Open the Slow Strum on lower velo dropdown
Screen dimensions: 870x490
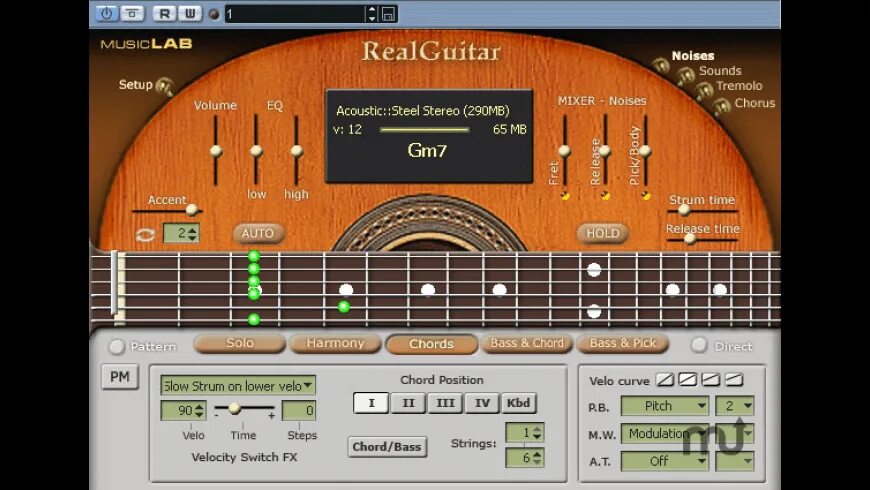[238, 385]
